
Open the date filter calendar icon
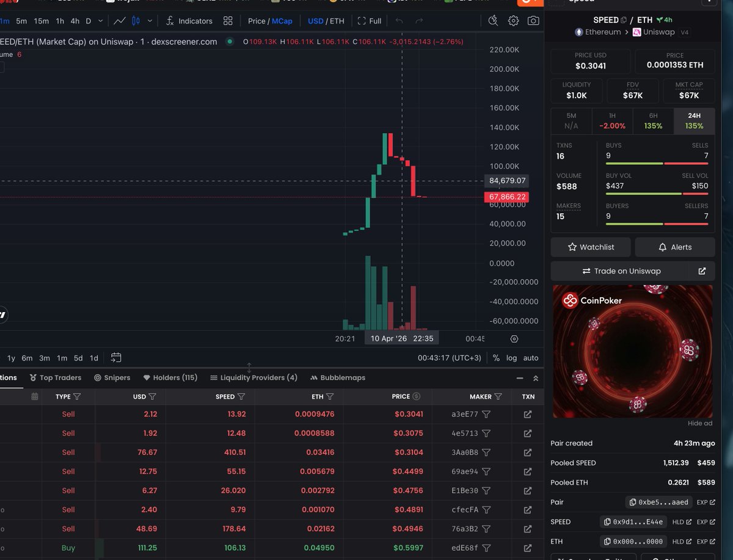35,397
